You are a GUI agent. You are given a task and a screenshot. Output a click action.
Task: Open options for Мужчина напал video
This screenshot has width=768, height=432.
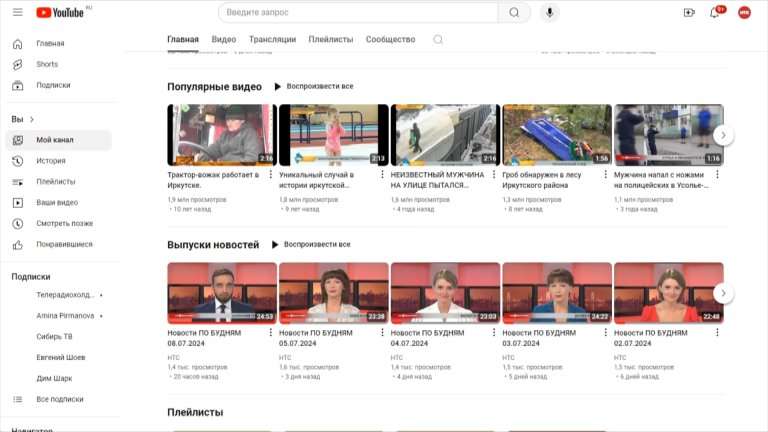[717, 174]
